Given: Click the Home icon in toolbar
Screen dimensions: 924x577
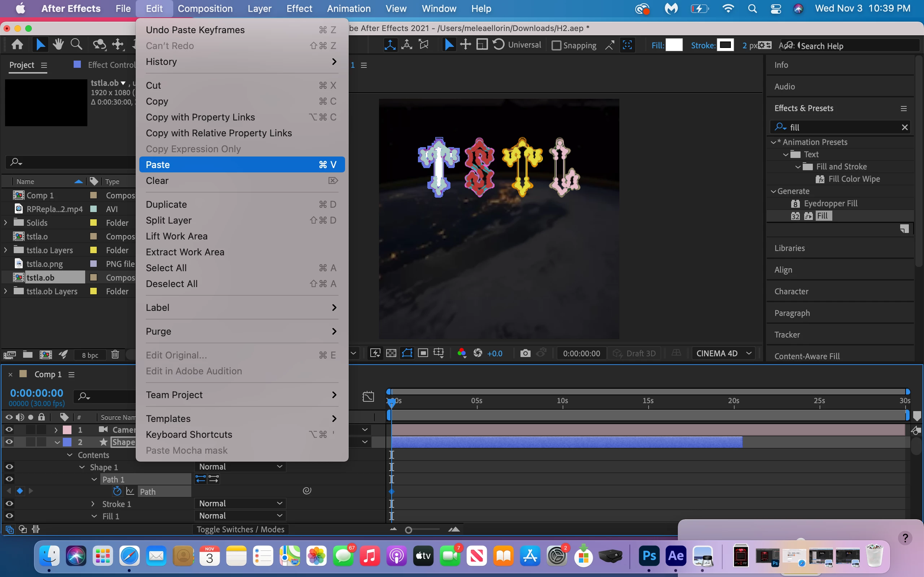Looking at the screenshot, I should click(17, 45).
